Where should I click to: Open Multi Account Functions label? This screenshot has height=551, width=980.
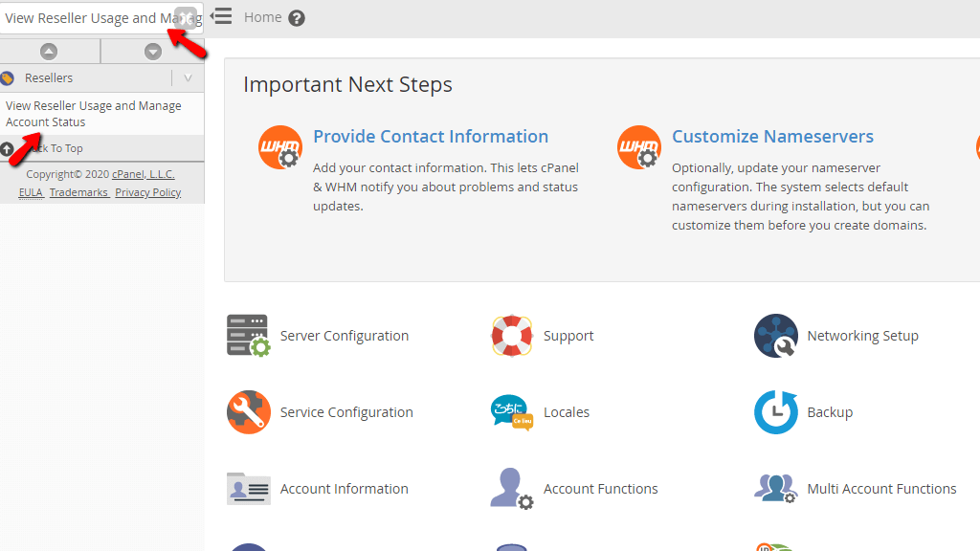point(881,489)
